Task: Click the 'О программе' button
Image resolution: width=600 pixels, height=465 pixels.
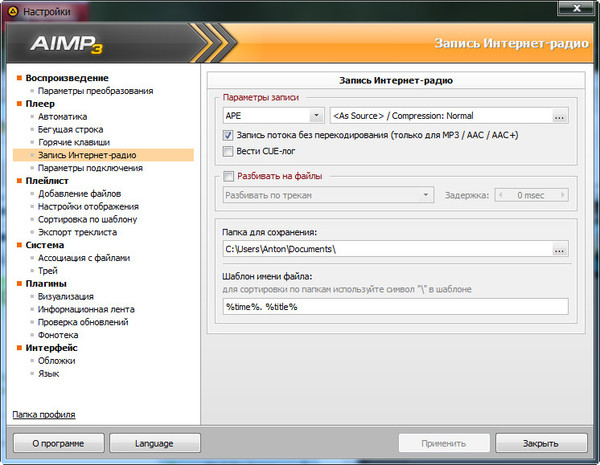Action: (59, 443)
